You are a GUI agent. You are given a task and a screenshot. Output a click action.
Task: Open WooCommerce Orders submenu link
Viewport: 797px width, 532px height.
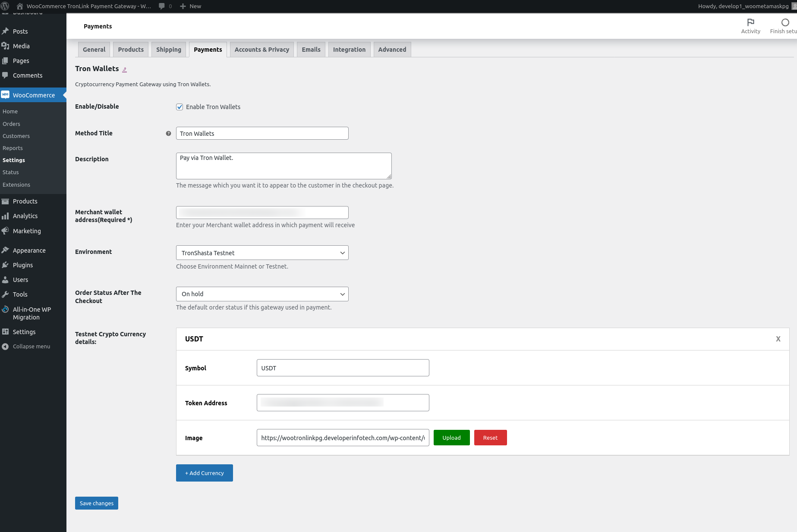tap(11, 124)
